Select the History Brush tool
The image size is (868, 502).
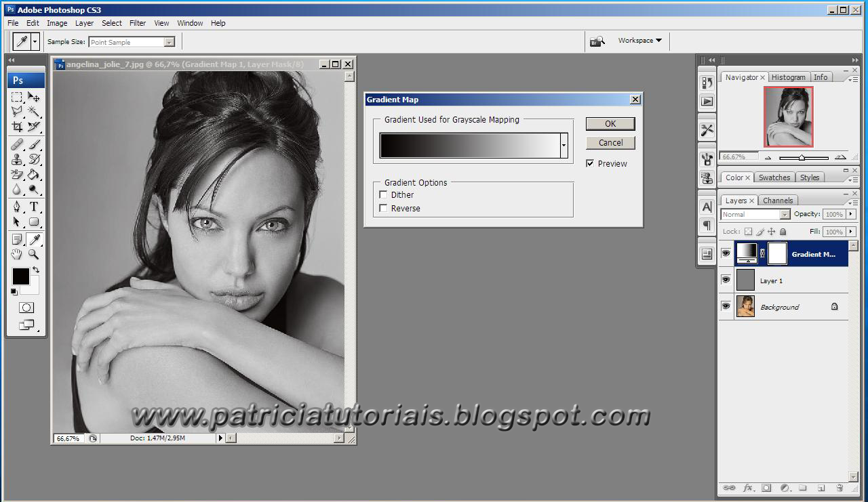click(x=33, y=159)
